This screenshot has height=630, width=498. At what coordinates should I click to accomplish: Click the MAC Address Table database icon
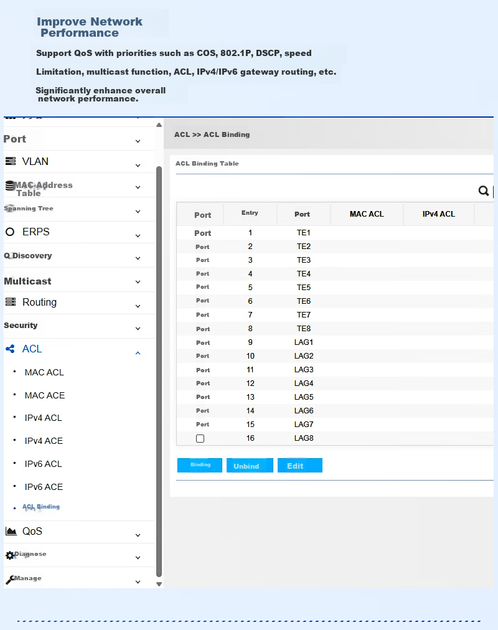(10, 186)
